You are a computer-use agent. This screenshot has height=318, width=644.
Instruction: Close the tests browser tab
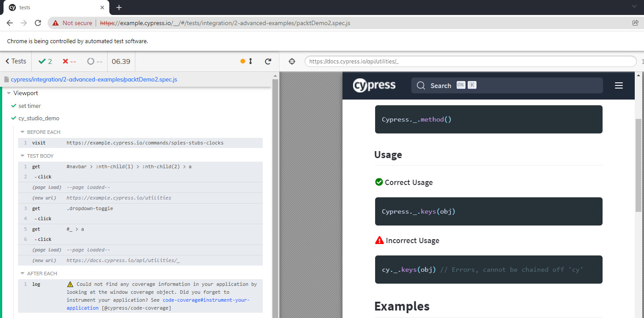(x=102, y=7)
